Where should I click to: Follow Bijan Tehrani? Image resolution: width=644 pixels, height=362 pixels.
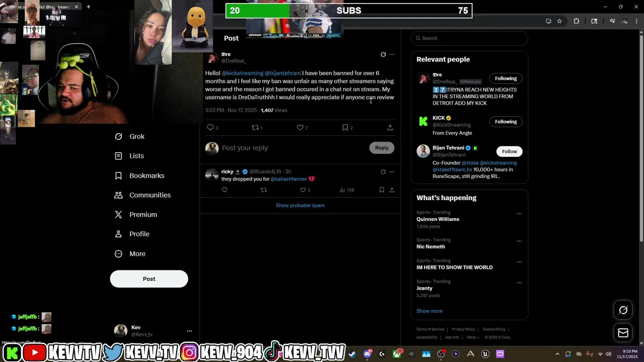coord(509,151)
